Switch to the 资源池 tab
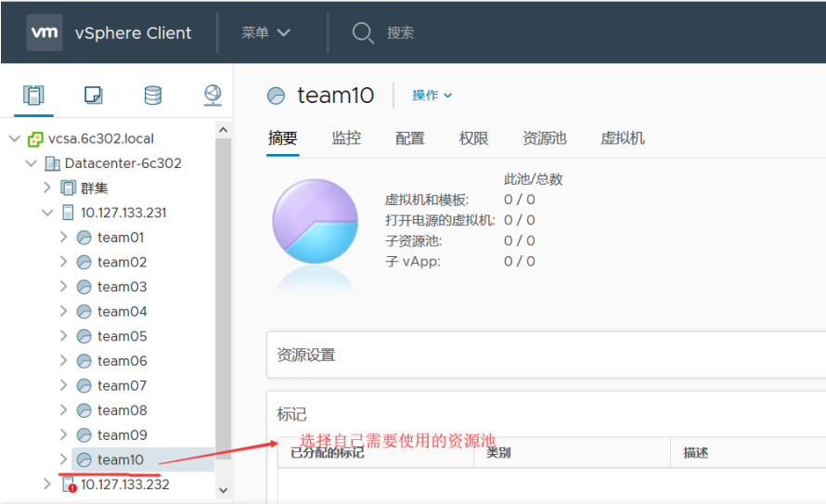The height and width of the screenshot is (504, 826). coord(545,138)
